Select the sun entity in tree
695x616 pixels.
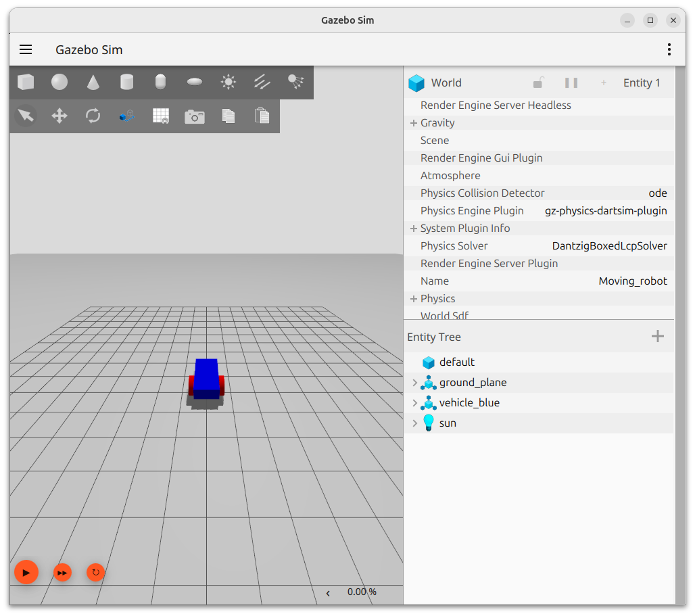[448, 423]
